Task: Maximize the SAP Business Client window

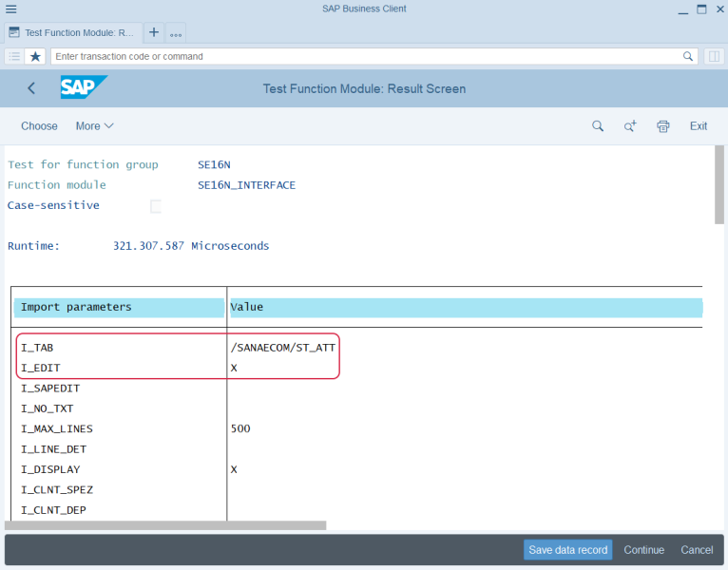Action: click(x=701, y=9)
